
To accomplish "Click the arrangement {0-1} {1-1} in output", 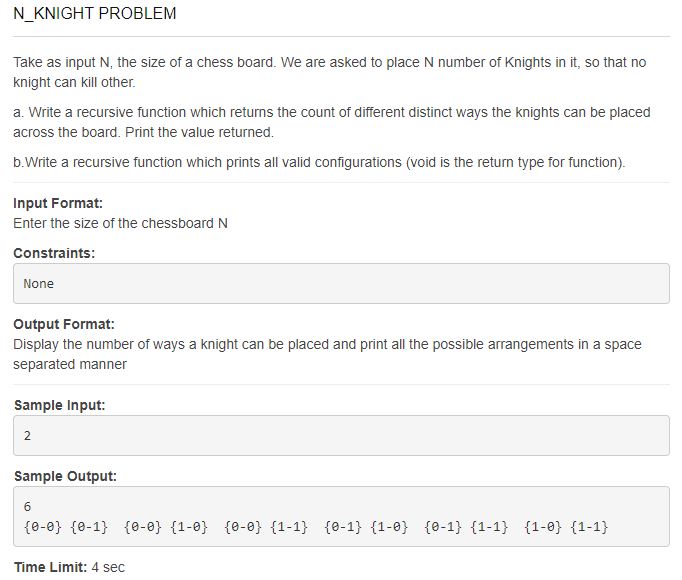I will [x=466, y=527].
